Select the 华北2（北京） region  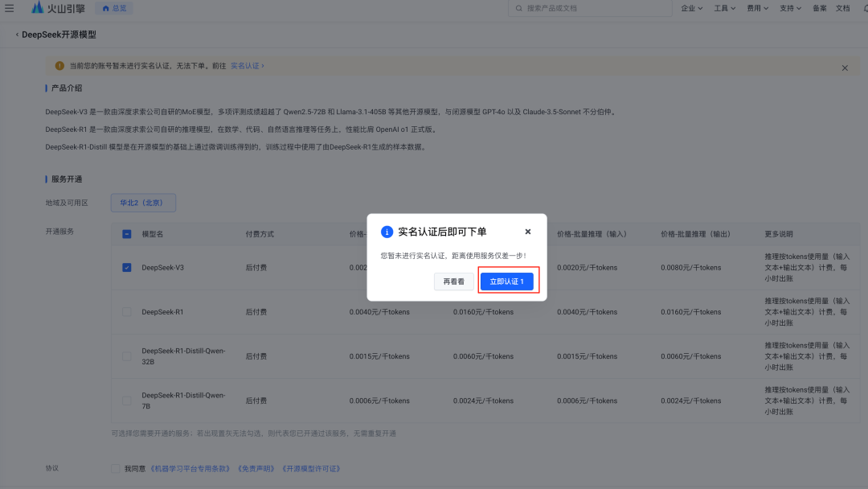click(x=143, y=203)
